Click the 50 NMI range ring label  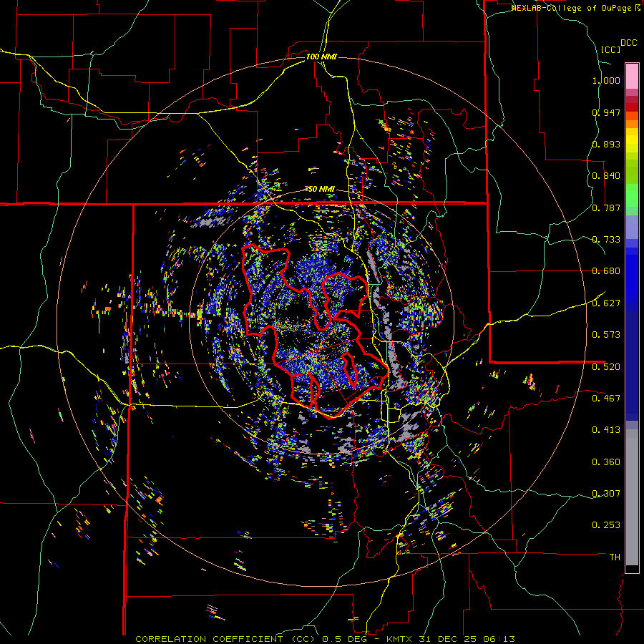click(321, 190)
